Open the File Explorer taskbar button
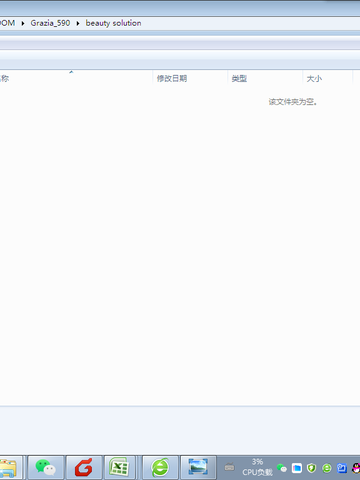This screenshot has height=480, width=360. point(10,468)
